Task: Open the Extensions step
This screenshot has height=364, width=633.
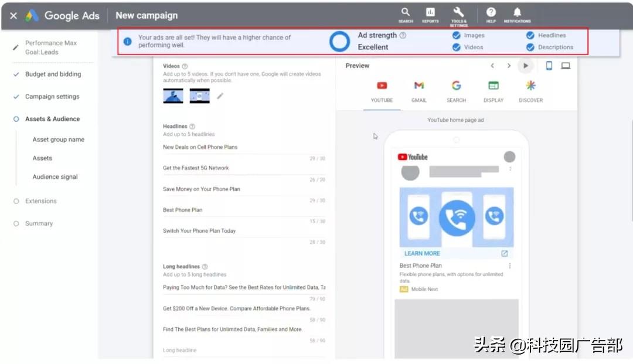Action: [x=41, y=201]
